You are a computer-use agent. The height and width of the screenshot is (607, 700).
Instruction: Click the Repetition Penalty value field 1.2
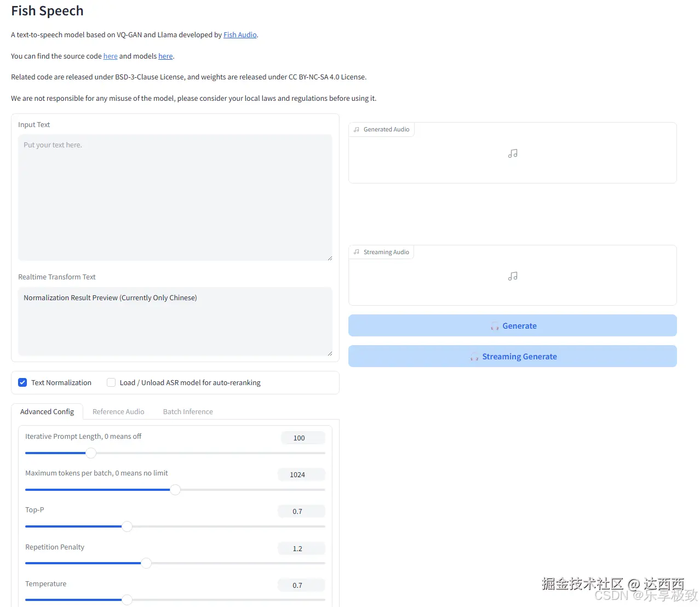coord(301,548)
